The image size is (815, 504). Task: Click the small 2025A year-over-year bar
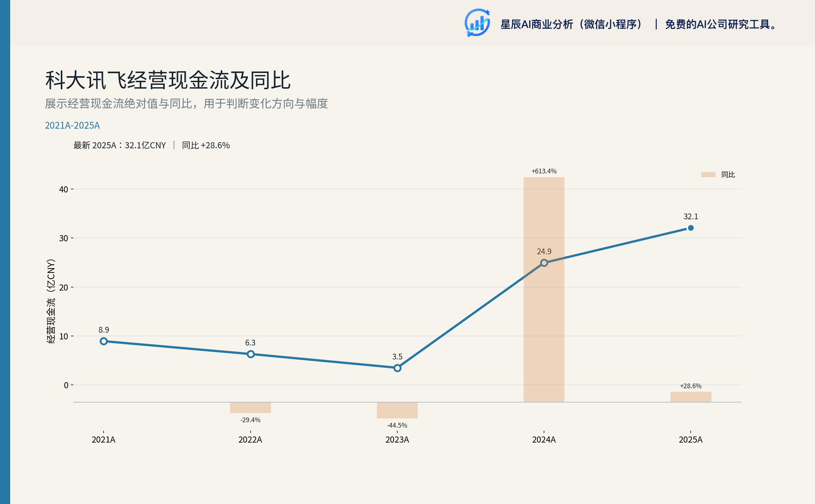(691, 397)
